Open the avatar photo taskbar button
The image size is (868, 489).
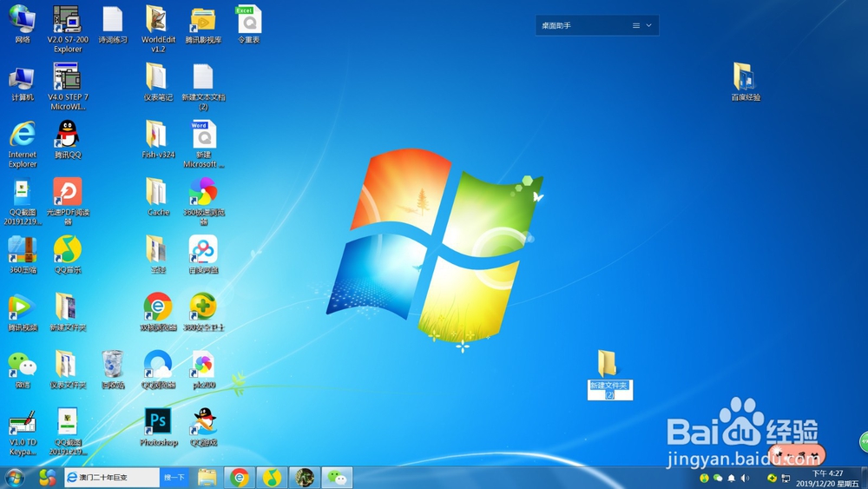tap(305, 478)
